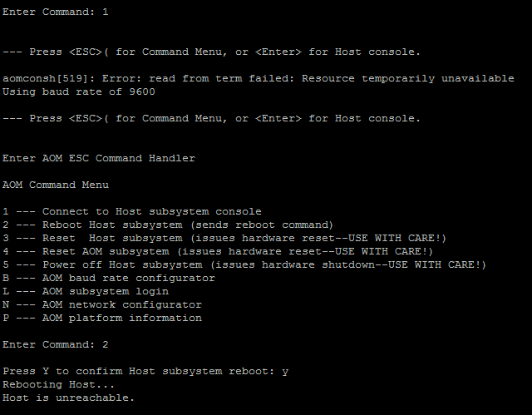Screen dimensions: 532x415
Task: Open option N AOM network configurator
Action: (102, 304)
